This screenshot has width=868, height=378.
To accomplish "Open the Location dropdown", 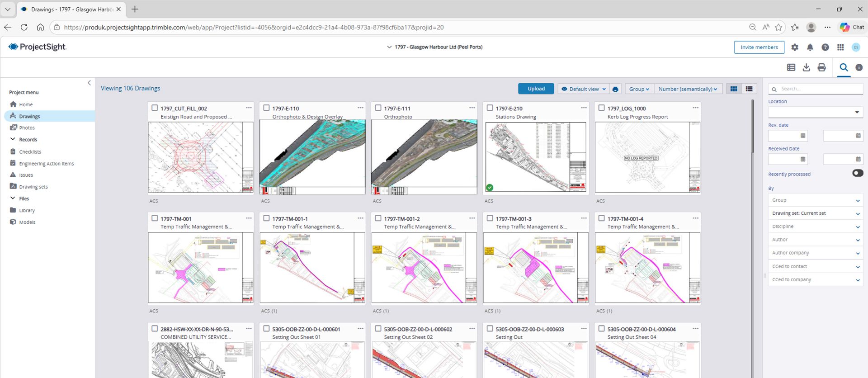I will point(816,112).
